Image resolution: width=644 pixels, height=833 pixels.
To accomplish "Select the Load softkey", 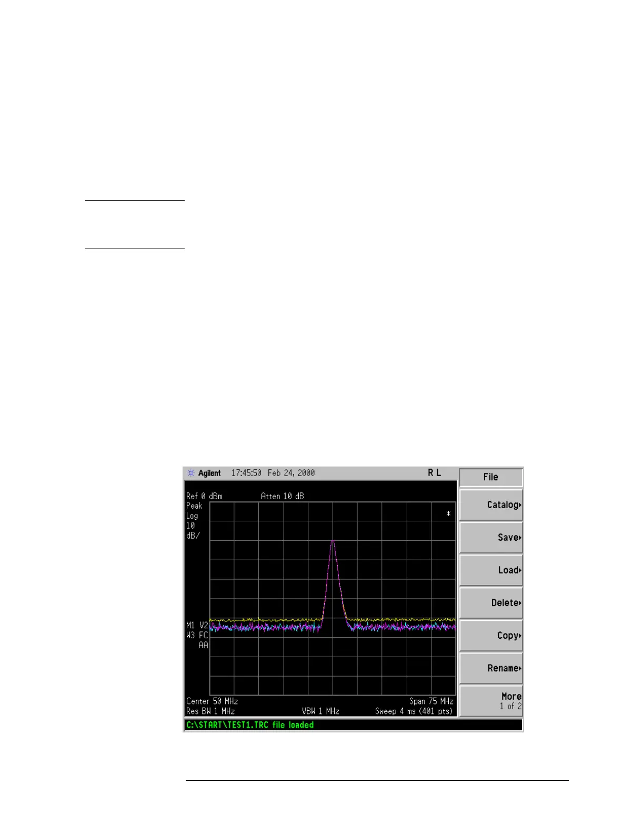I will click(491, 570).
